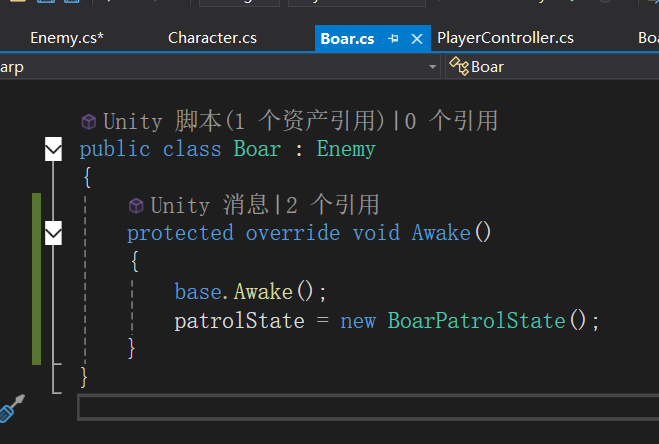Image resolution: width=659 pixels, height=444 pixels.
Task: Show the '2 个引用' references link
Action: [333, 206]
